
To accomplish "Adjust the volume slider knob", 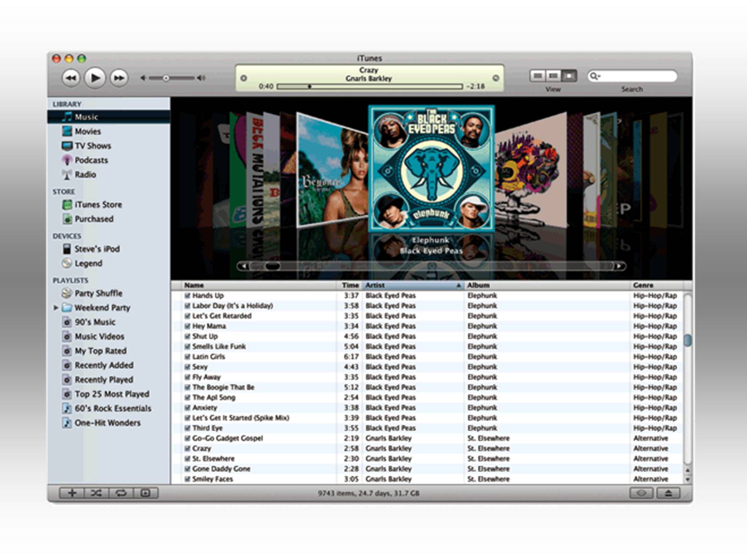I will [x=166, y=78].
